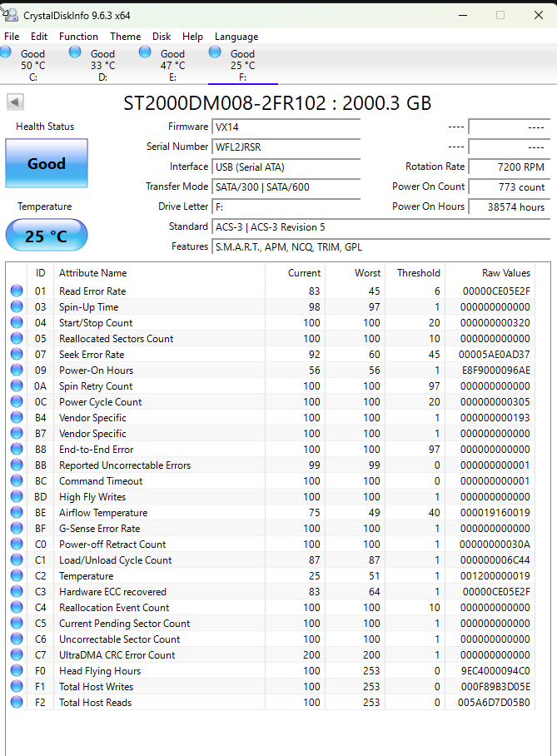Viewport: 557px width, 756px height.
Task: Click status orb for Airflow Temperature row
Action: coord(17,513)
